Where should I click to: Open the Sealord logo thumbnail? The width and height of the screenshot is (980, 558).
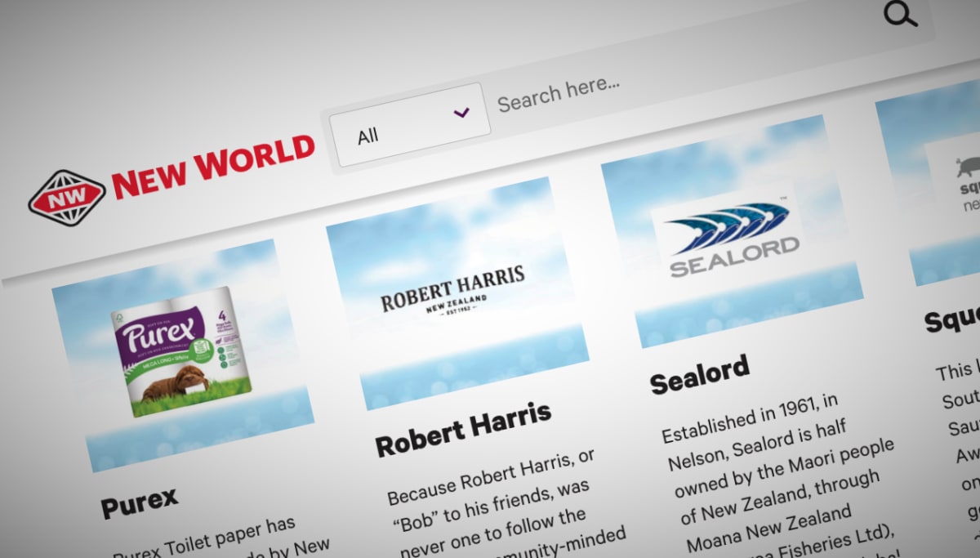(732, 231)
